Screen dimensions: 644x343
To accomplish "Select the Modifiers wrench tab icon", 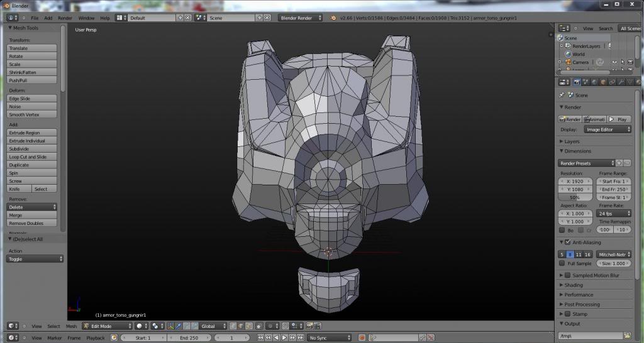I will click(x=621, y=82).
